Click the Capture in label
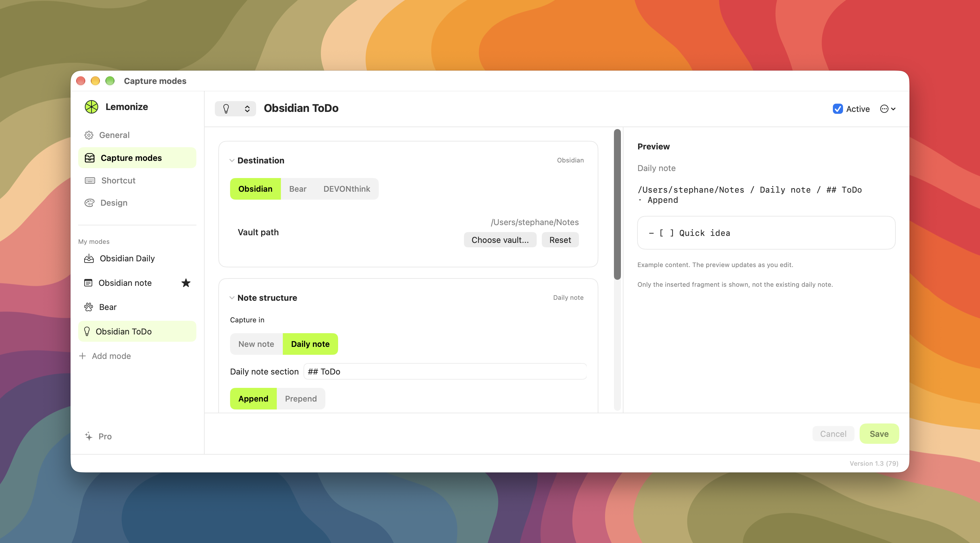The width and height of the screenshot is (980, 543). [247, 320]
